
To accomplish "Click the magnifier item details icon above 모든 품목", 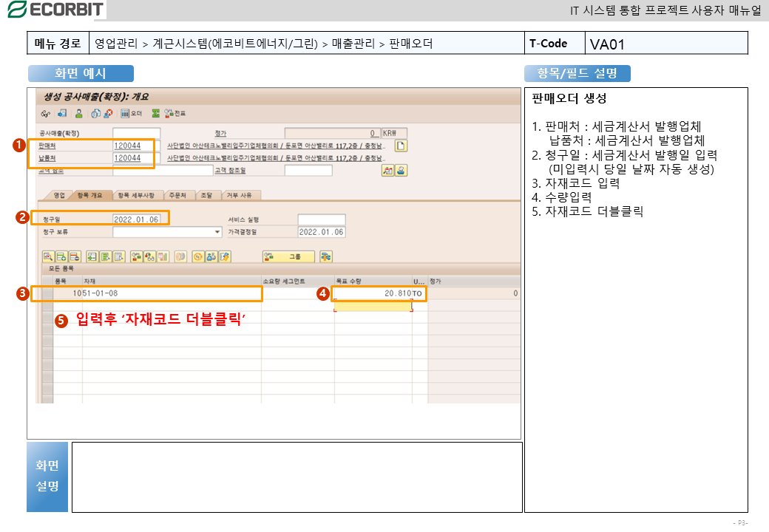I will [x=48, y=256].
